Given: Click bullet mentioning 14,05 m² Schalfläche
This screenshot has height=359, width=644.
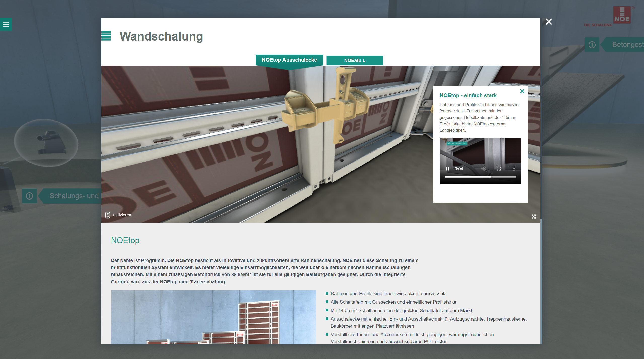Looking at the screenshot, I should tap(401, 310).
